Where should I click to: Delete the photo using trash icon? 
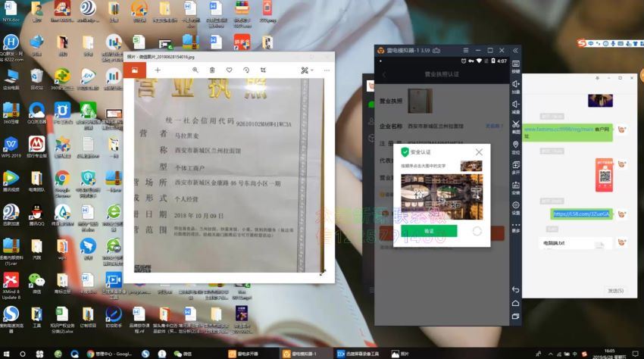(212, 70)
